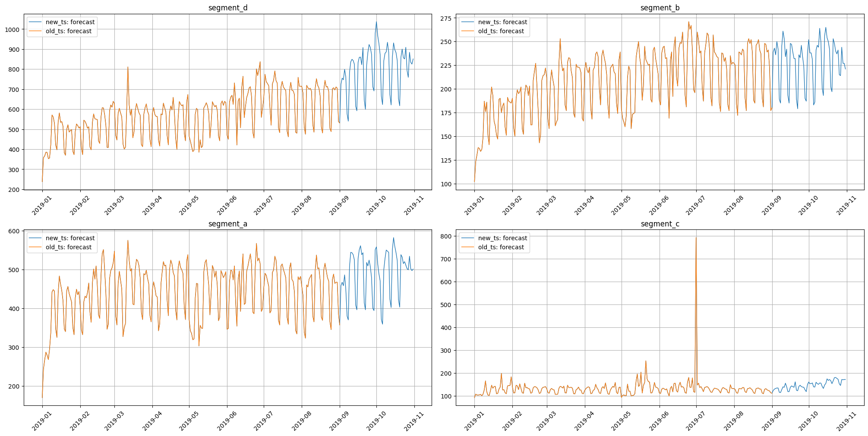Click y-axis label 275 on segment_b chart

click(x=447, y=18)
